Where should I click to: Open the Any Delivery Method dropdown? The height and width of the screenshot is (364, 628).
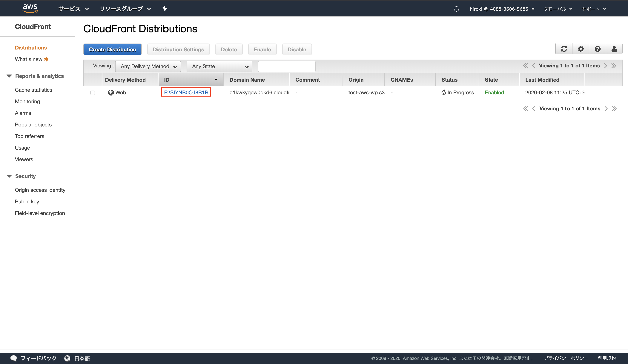click(x=148, y=66)
